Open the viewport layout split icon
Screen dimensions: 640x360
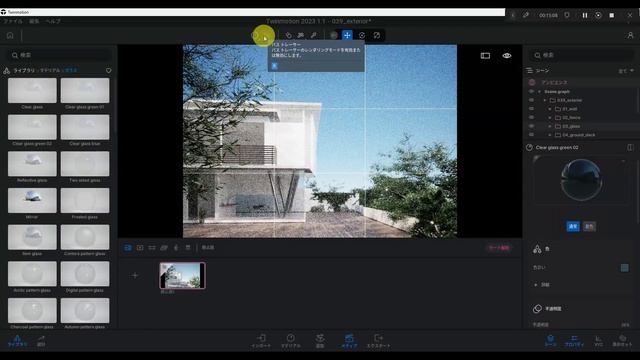[485, 56]
